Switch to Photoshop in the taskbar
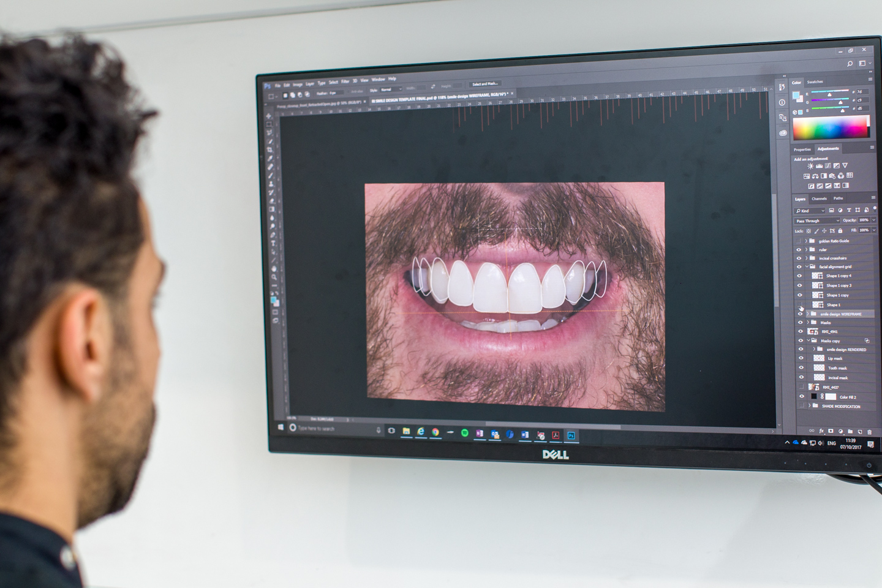The height and width of the screenshot is (588, 882). [x=571, y=435]
